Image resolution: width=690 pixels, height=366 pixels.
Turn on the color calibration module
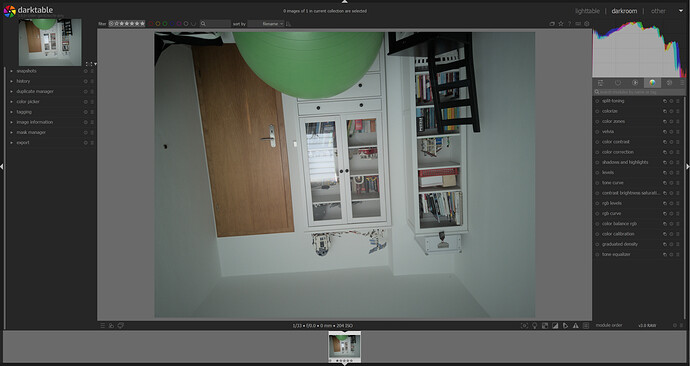597,234
